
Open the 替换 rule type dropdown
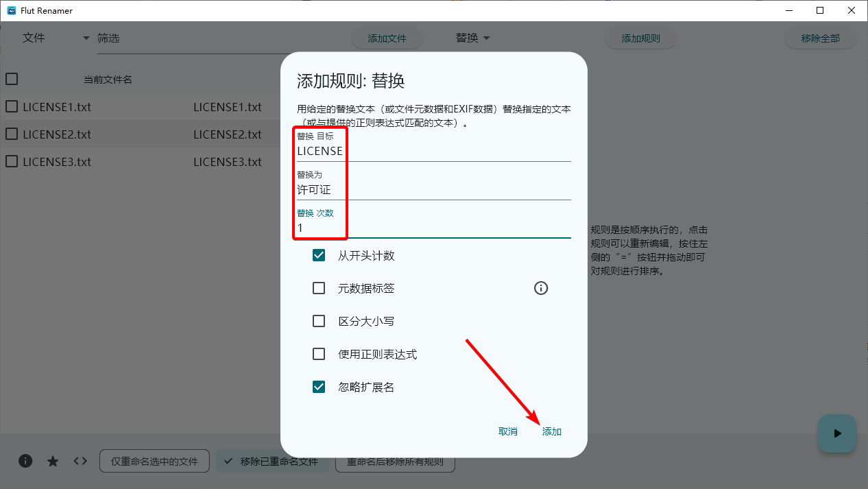[x=472, y=38]
